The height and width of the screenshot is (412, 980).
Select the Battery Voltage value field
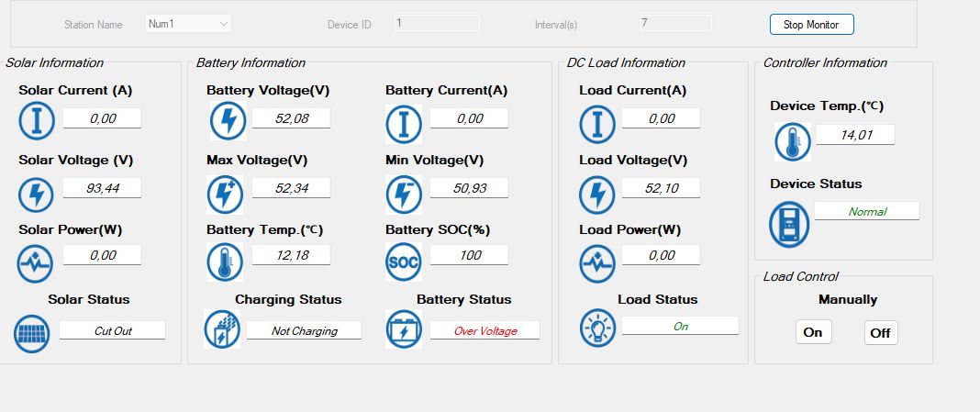pos(290,118)
